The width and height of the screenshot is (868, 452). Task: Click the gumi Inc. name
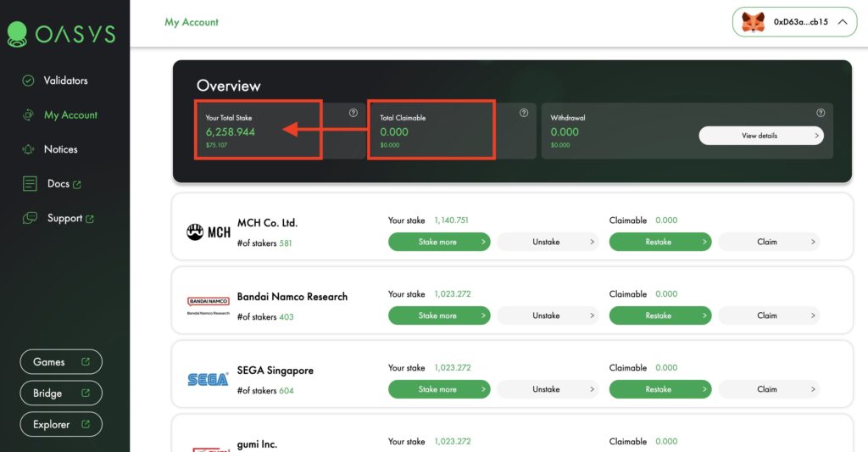257,444
